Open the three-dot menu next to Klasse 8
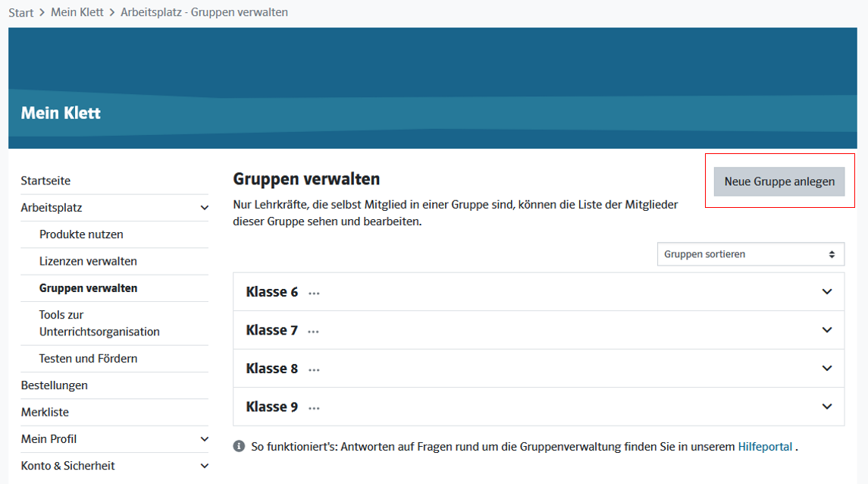Viewport: 868px width, 484px height. pos(314,369)
